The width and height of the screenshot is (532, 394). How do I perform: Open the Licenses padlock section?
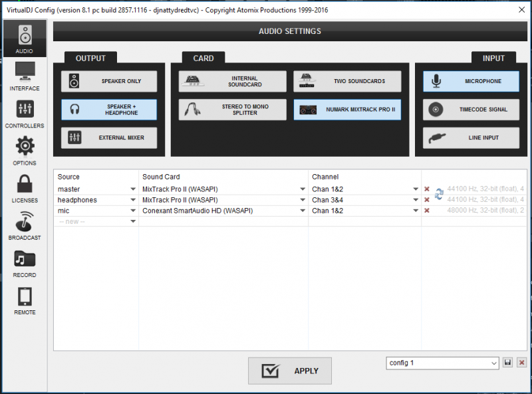tap(25, 189)
